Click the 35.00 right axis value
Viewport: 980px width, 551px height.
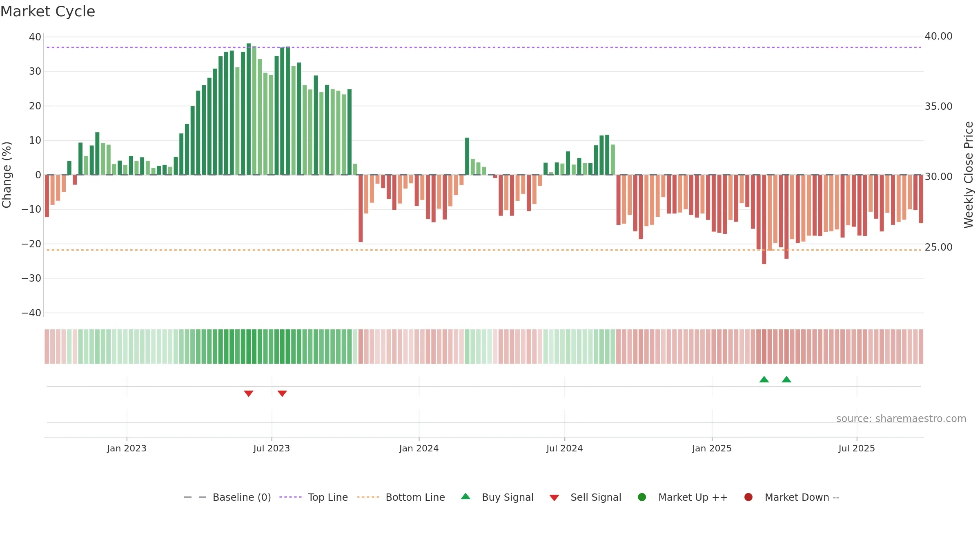(938, 107)
